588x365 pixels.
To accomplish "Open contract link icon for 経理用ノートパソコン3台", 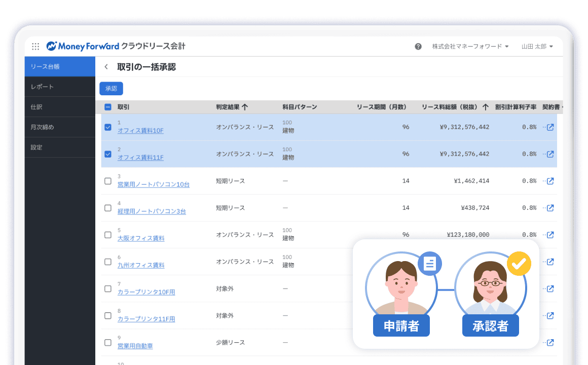I will (x=550, y=208).
